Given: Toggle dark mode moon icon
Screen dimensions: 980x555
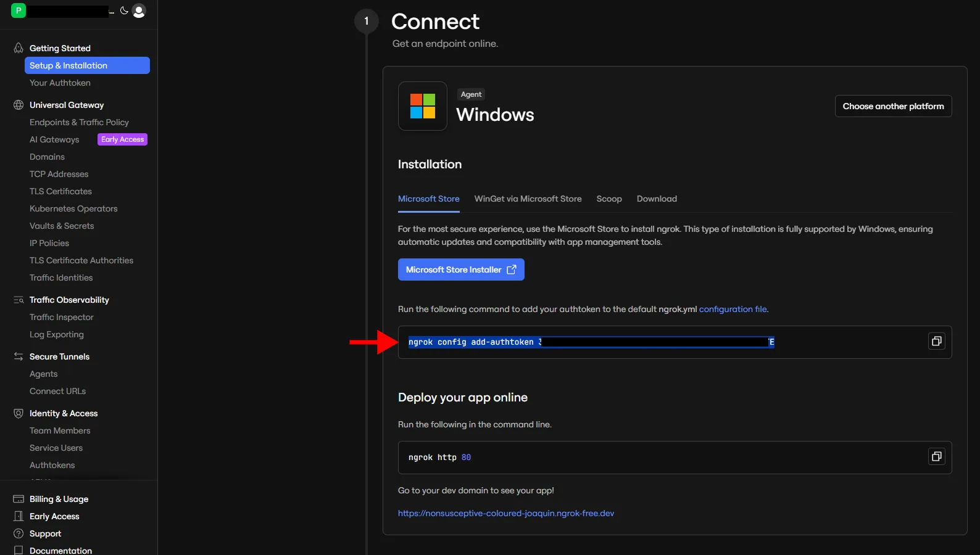Looking at the screenshot, I should tap(124, 10).
